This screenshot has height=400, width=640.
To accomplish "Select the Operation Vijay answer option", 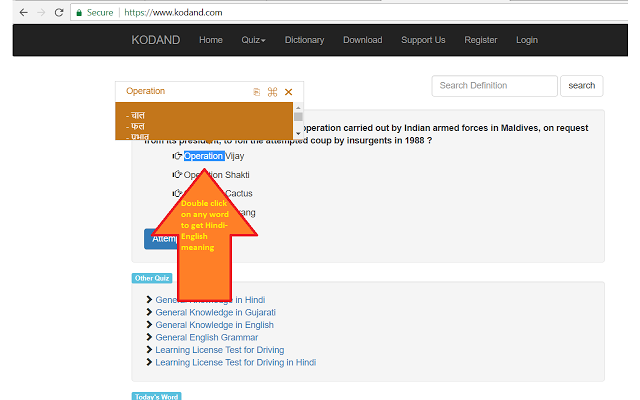I will [x=214, y=156].
